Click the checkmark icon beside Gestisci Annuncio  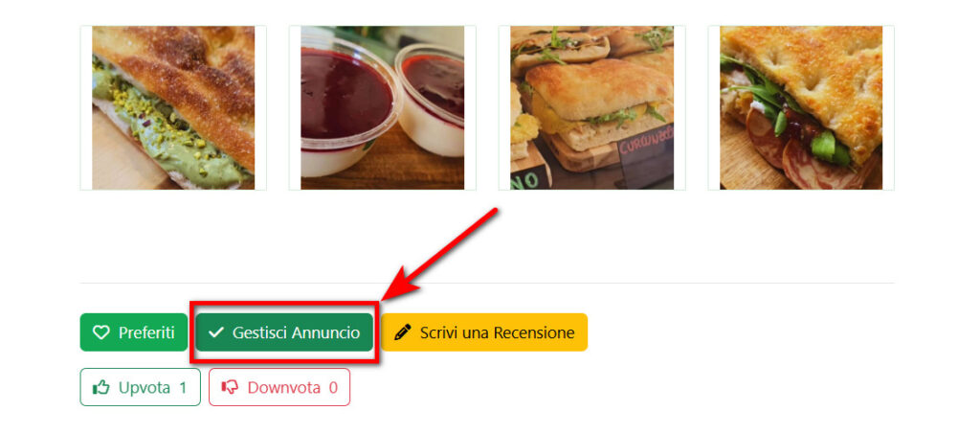pos(216,332)
